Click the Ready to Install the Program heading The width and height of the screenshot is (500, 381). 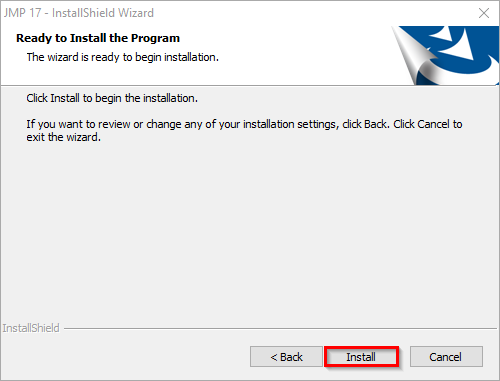click(98, 38)
